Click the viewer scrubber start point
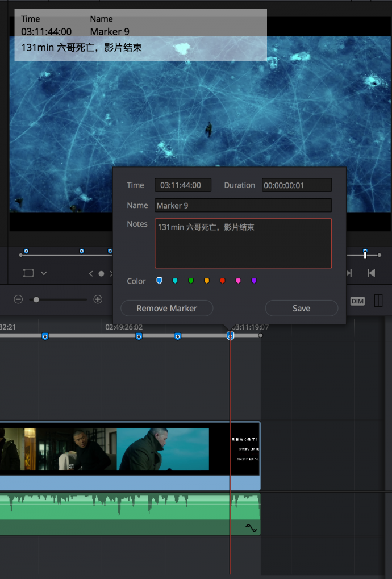The image size is (392, 579). (20, 255)
